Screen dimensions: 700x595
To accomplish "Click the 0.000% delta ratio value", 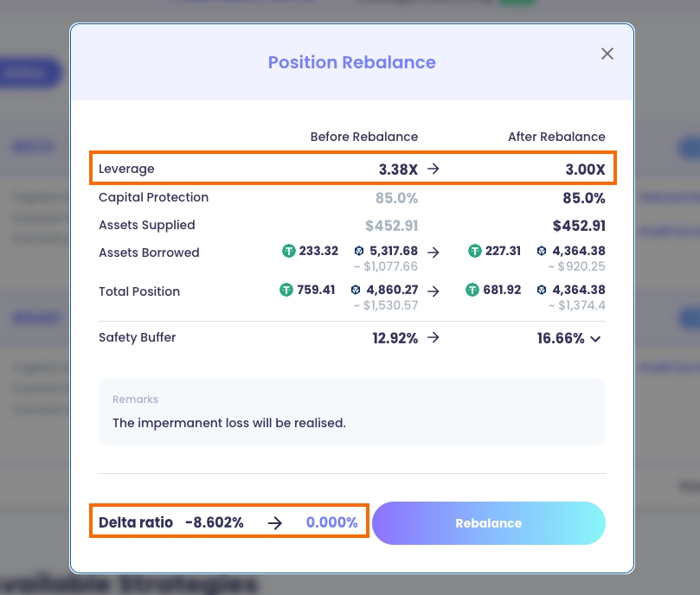I will click(331, 522).
